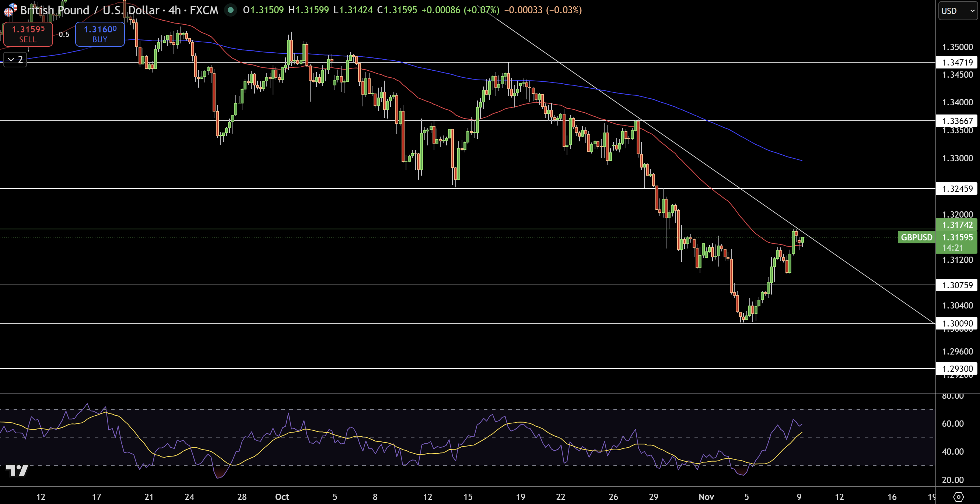The image size is (980, 504).
Task: Select the 1.34719 horizontal line price label
Action: pos(957,62)
